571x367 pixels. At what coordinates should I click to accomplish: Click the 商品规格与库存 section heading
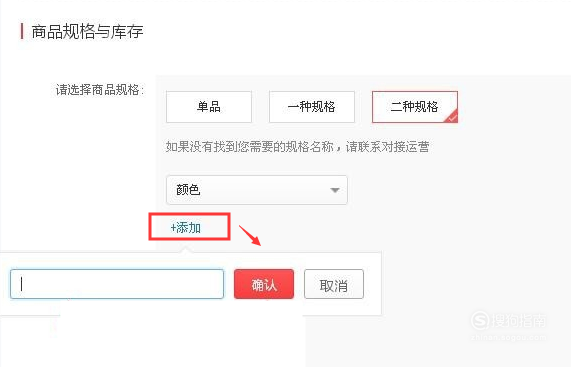(87, 31)
